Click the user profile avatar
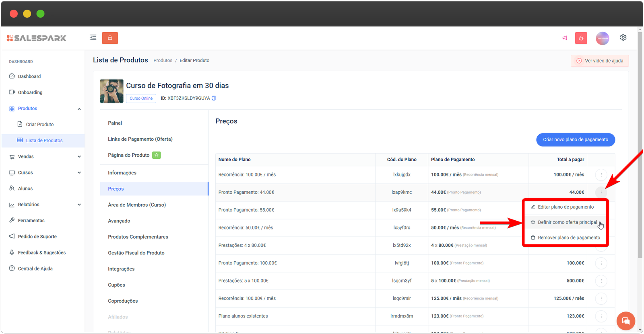Image resolution: width=644 pixels, height=334 pixels. pos(602,38)
